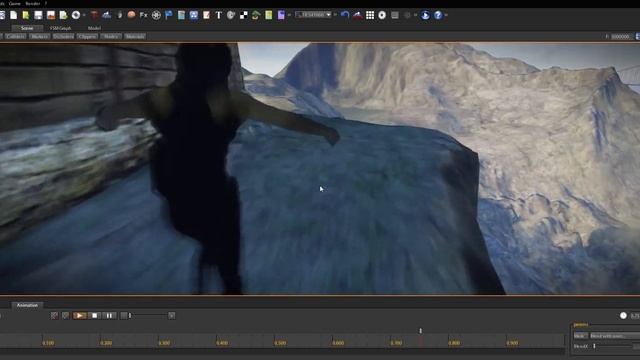The image size is (640, 360).
Task: Click the button between Clippers and Materials
Action: 111,36
